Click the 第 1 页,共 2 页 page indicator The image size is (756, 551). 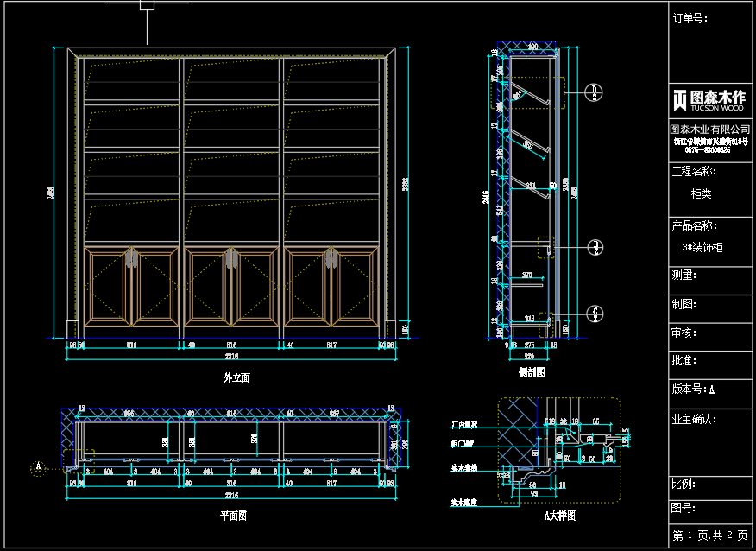[710, 535]
